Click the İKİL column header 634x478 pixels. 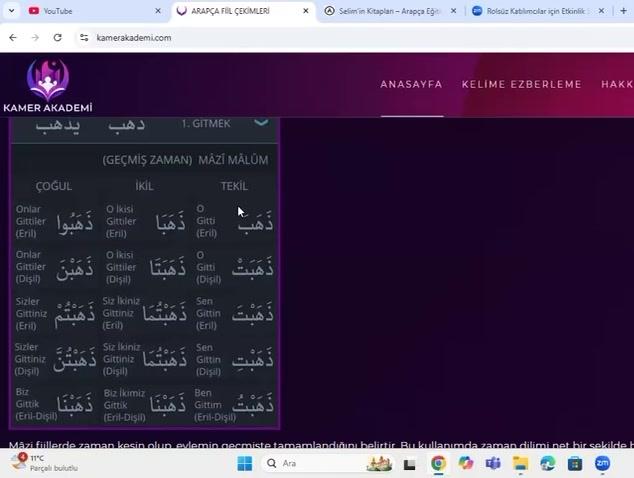[x=144, y=186]
